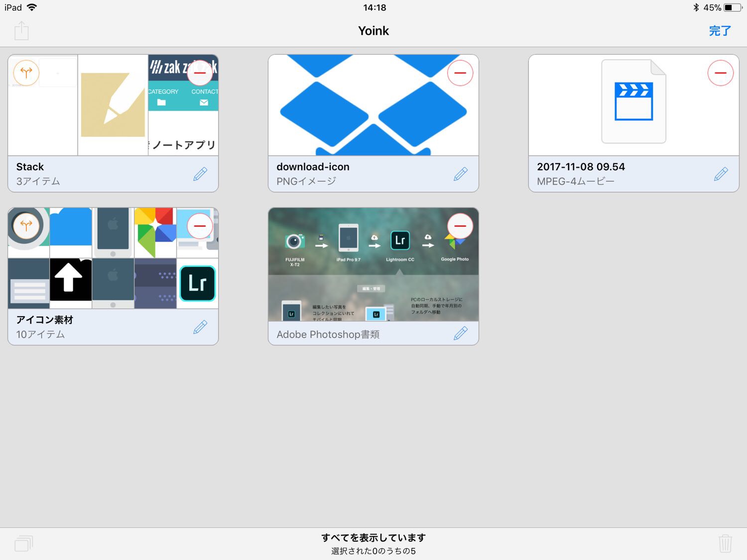Tap the share icon in the top bar
The image size is (747, 560).
21,31
